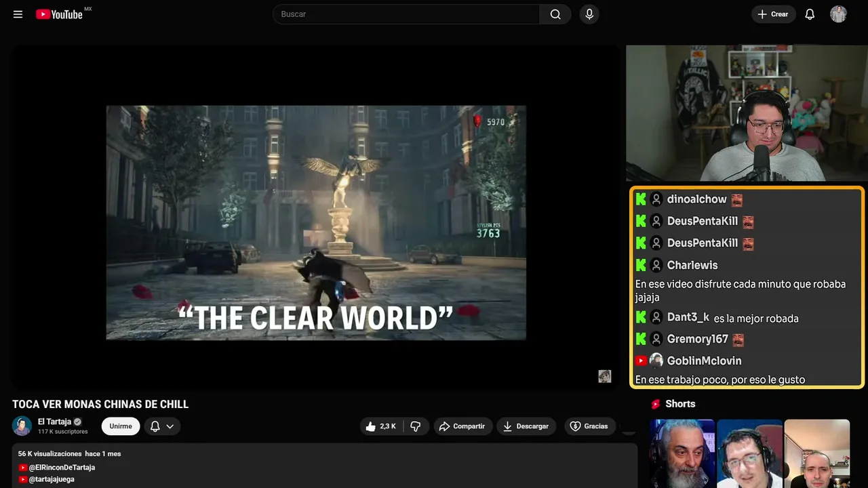This screenshot has width=868, height=488.
Task: Open the @tartajajuega channel link
Action: (x=52, y=479)
